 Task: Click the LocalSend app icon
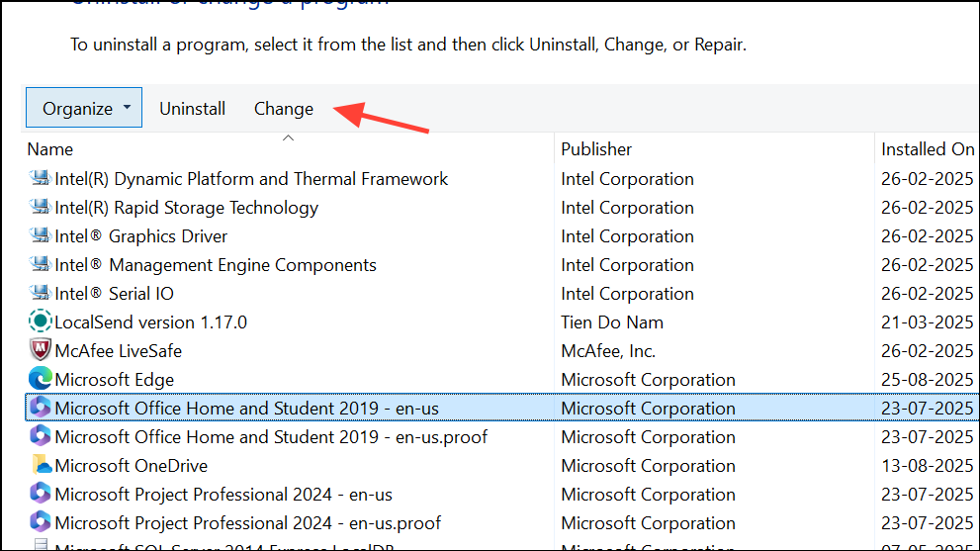click(x=41, y=322)
